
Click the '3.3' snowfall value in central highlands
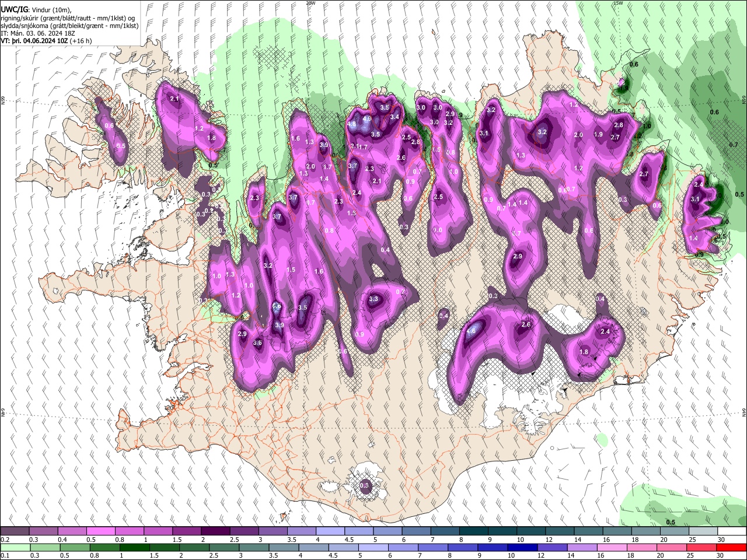coord(374,299)
